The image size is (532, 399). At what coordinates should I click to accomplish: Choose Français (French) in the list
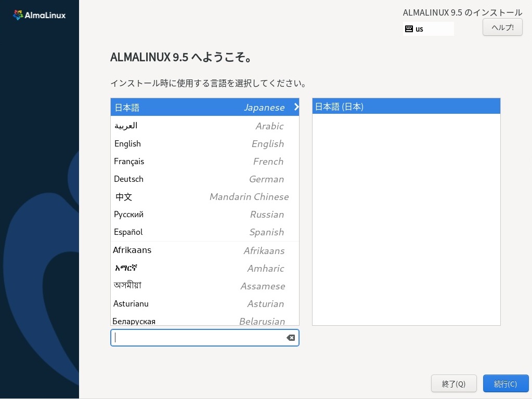pos(204,162)
